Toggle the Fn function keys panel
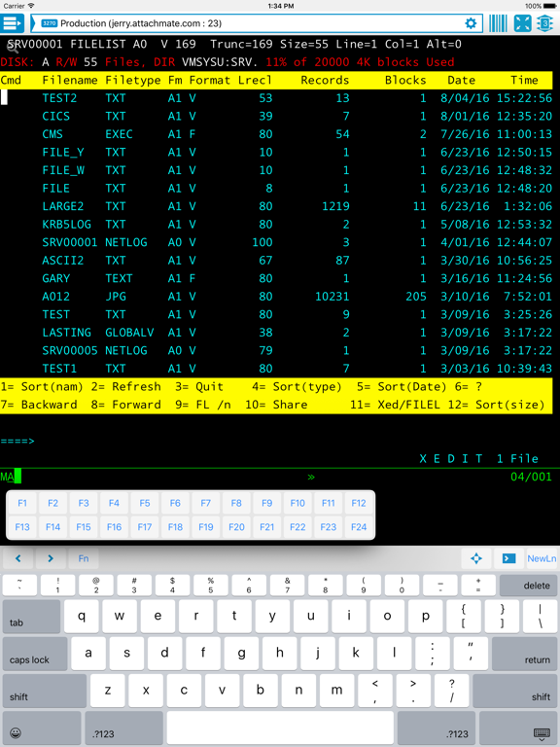This screenshot has height=747, width=560. click(84, 558)
